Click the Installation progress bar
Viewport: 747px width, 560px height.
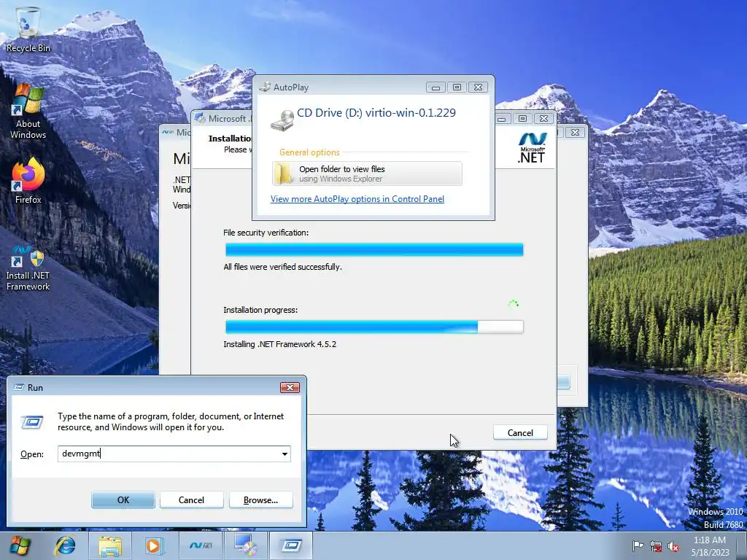374,327
